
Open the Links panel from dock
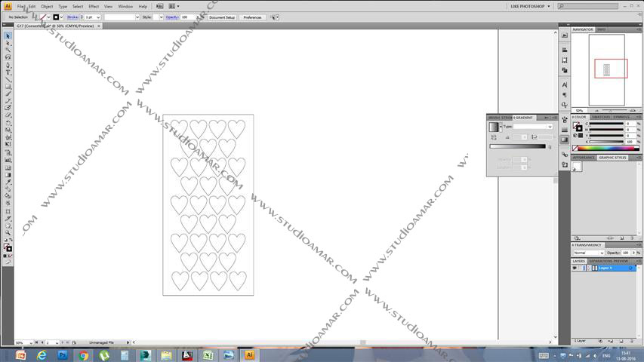(565, 155)
